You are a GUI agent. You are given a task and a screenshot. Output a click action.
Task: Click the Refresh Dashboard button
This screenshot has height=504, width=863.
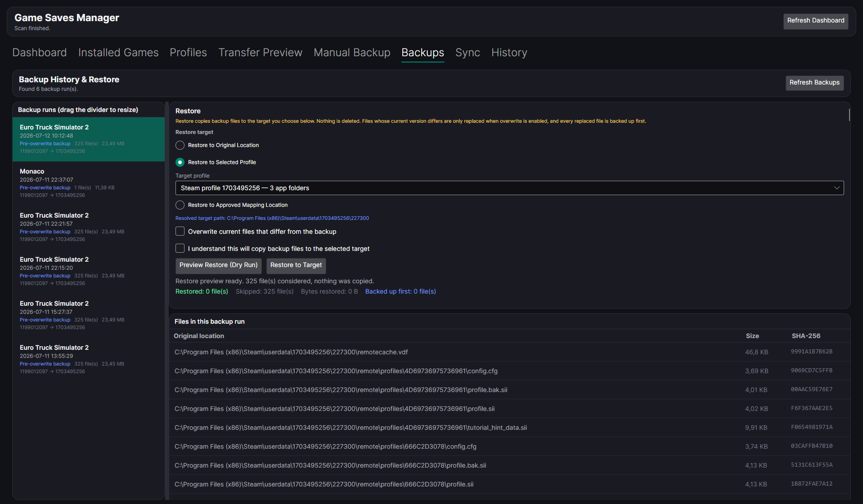click(x=815, y=21)
